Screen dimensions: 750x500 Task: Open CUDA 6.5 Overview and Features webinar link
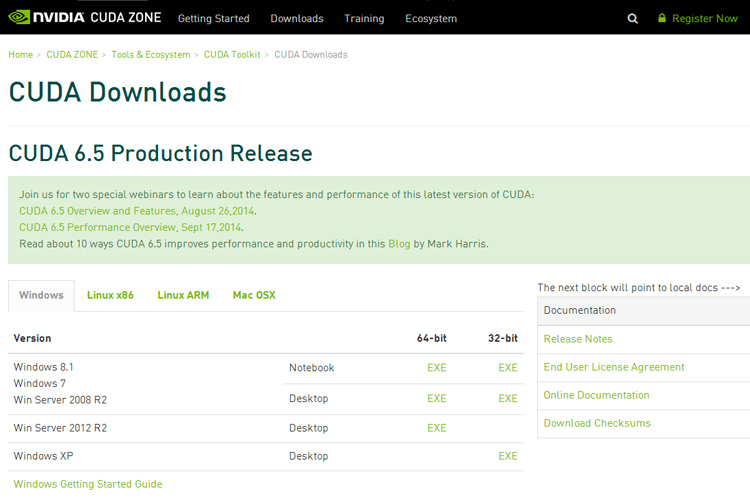(x=137, y=211)
